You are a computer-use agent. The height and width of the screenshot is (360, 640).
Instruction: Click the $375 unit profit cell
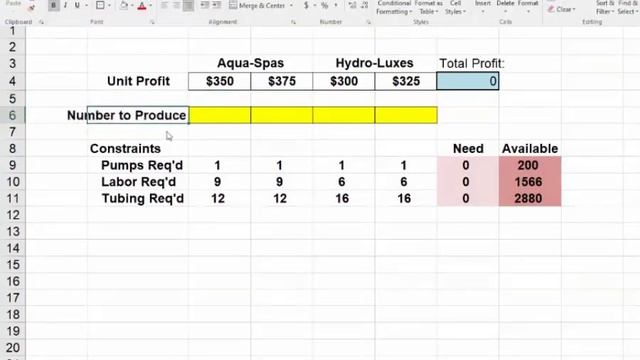[282, 81]
